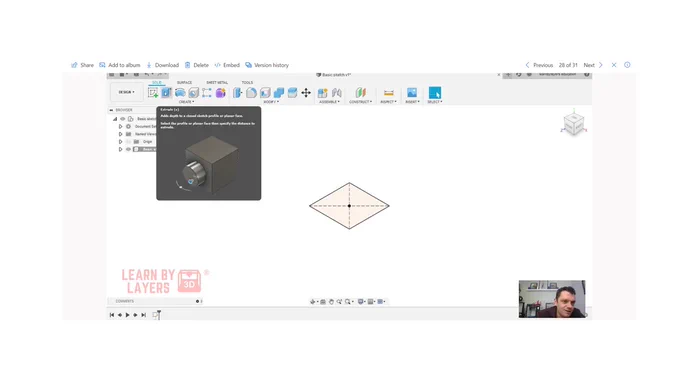Click the Share button

(x=82, y=65)
